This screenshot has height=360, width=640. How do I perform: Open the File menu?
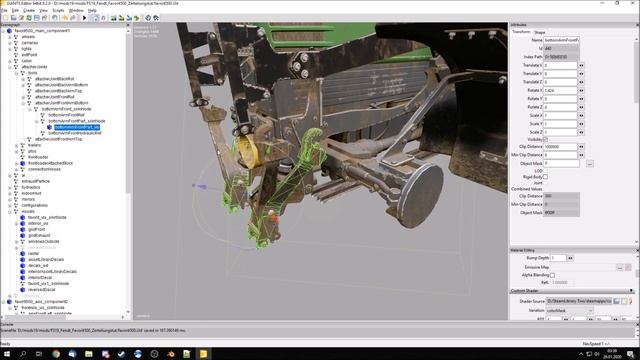coord(4,10)
